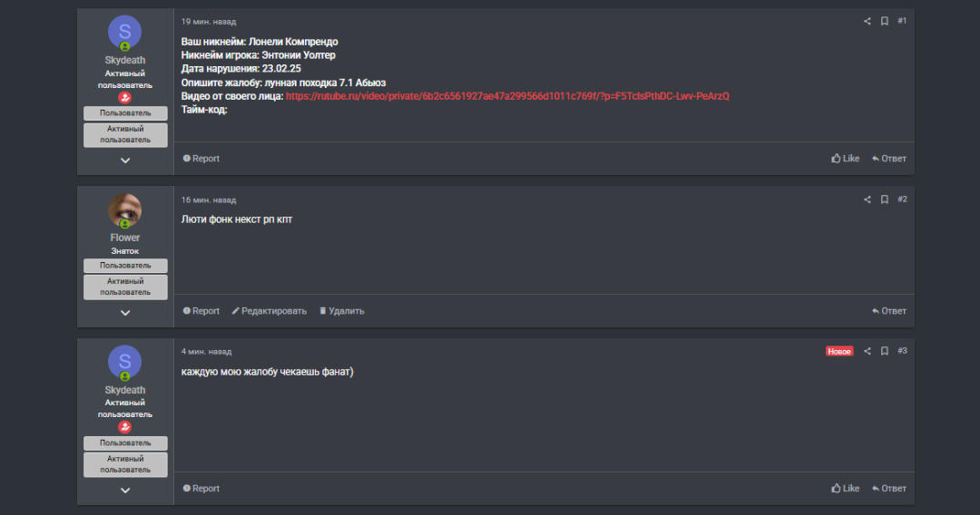Share post #1 via share icon
This screenshot has height=515, width=980.
[867, 21]
